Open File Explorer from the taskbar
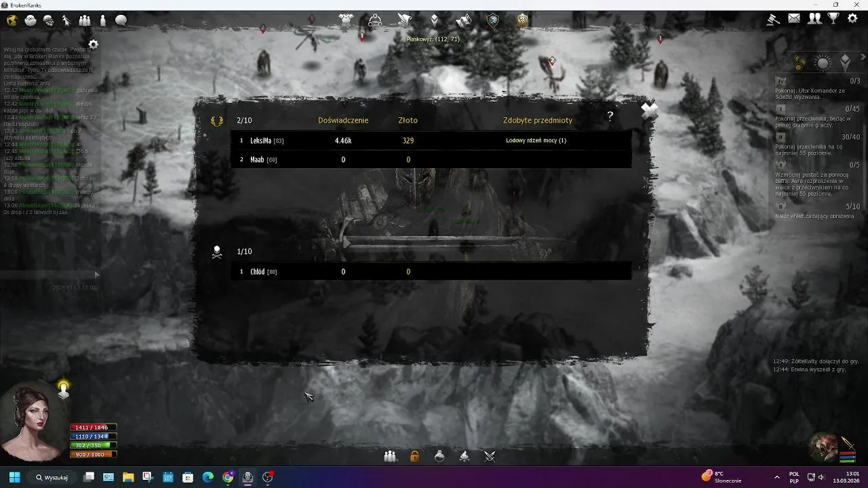The image size is (868, 488). (x=128, y=477)
